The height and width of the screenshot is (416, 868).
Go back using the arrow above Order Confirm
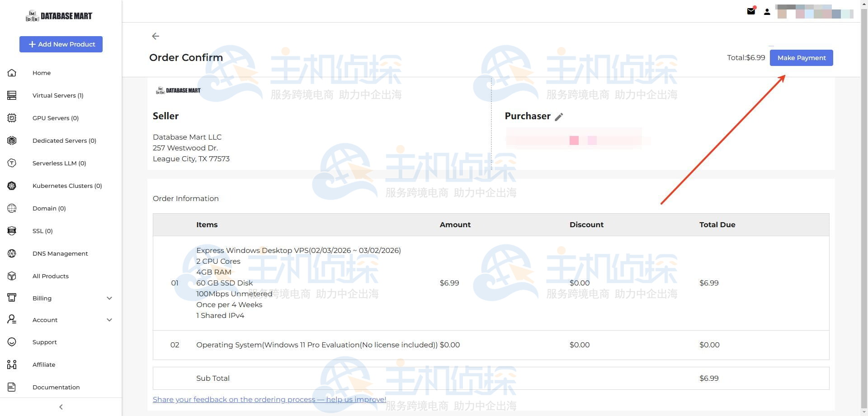coord(156,36)
